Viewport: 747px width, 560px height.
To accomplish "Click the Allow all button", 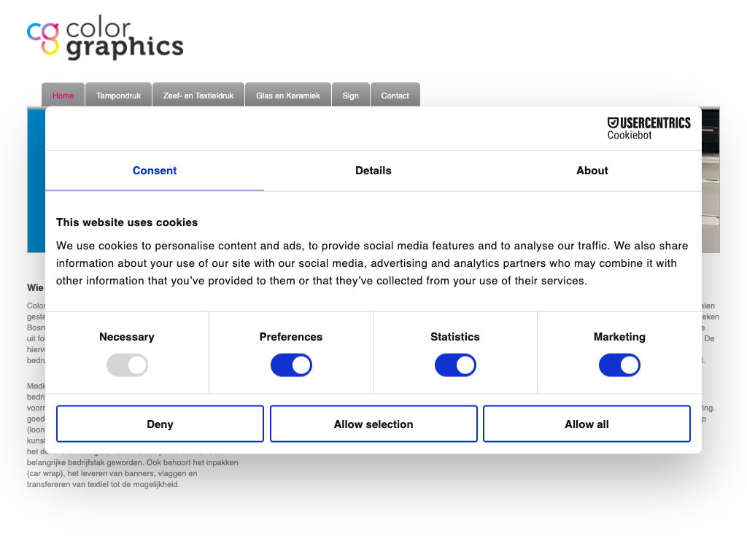I will tap(587, 424).
